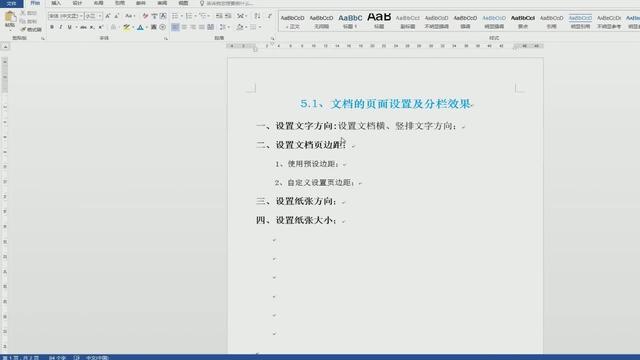This screenshot has height=360, width=640.
Task: Apply the 无间隔 No Spacing style
Action: (322, 22)
